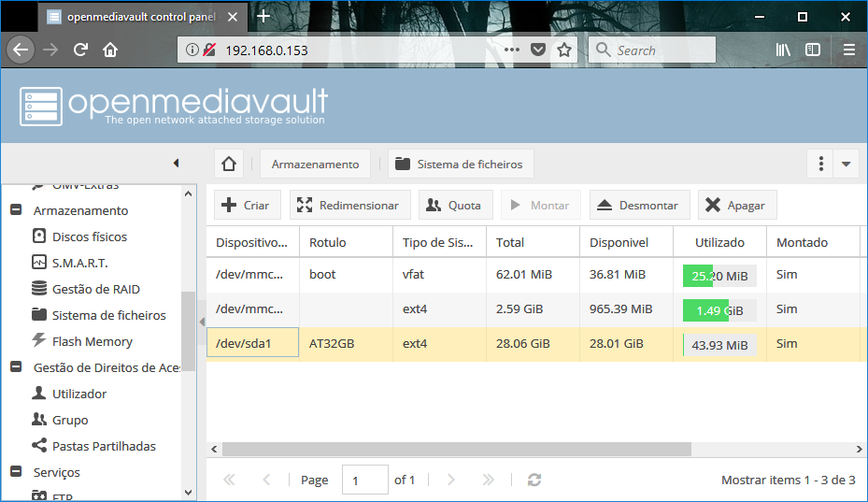
Task: Go to the previous table page
Action: click(x=266, y=480)
